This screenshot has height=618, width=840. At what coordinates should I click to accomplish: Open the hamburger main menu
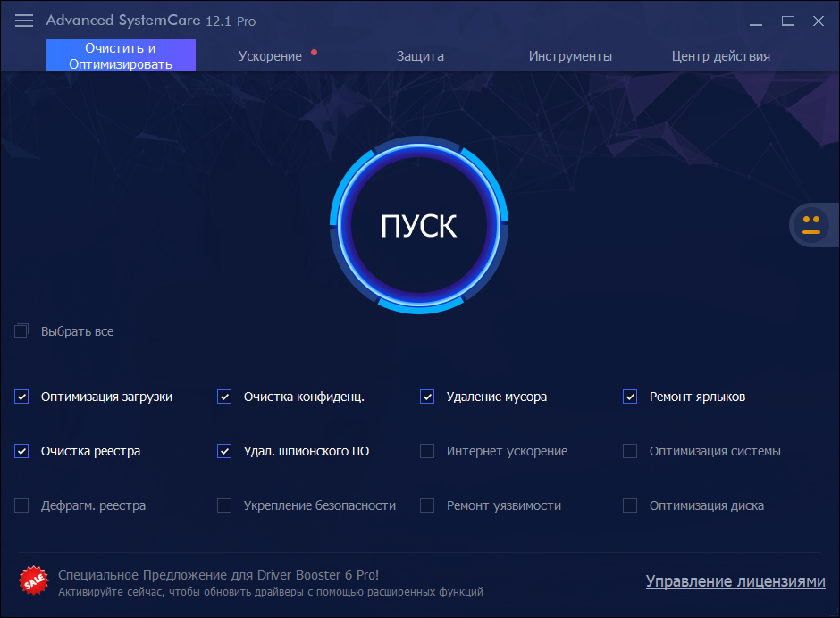(23, 21)
